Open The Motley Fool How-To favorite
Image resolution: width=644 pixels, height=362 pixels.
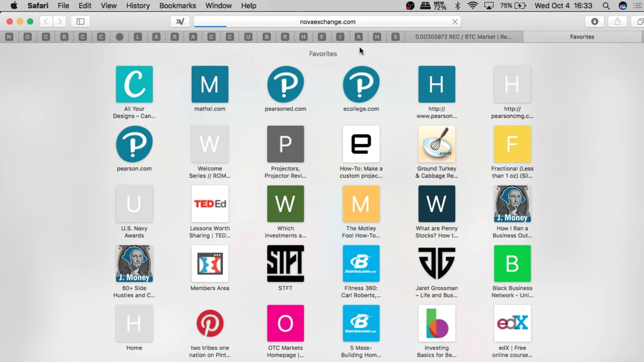tap(361, 204)
